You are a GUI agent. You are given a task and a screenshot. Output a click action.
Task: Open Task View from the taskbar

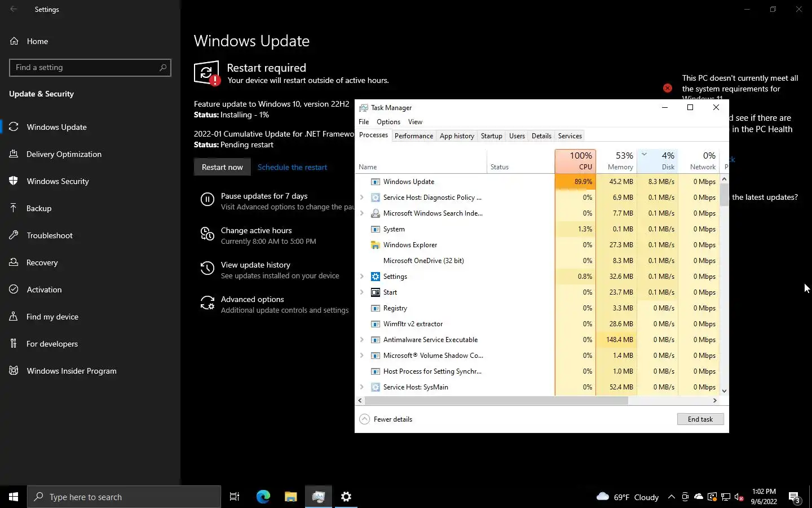point(235,497)
